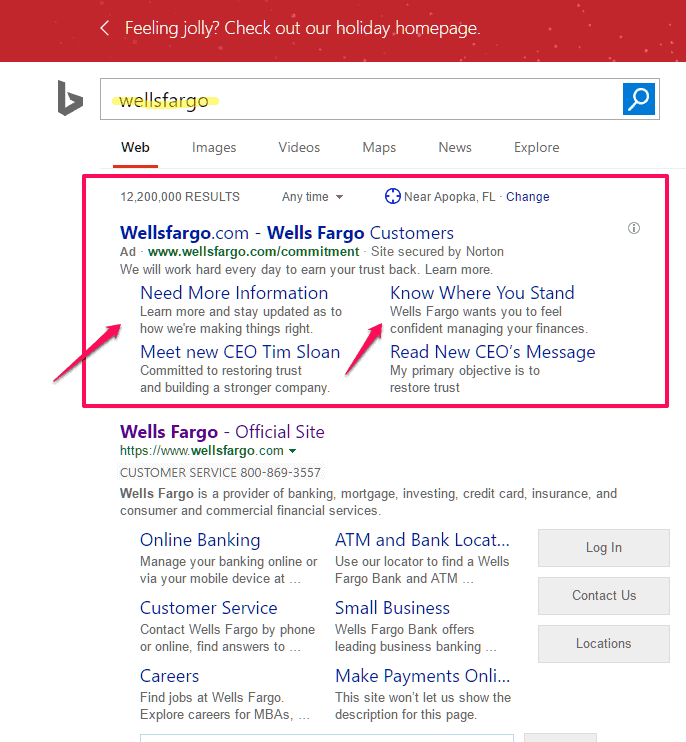Open the Online Banking sitelink
686x742 pixels.
(x=200, y=540)
